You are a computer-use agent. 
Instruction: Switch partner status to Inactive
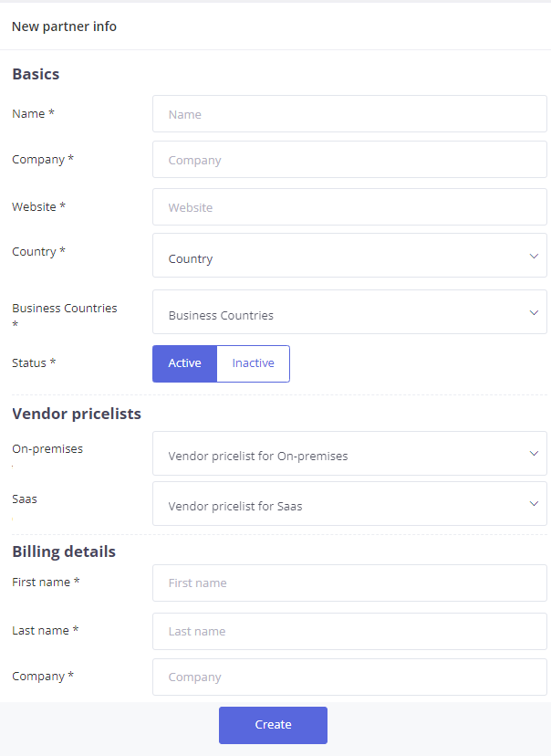pos(253,363)
